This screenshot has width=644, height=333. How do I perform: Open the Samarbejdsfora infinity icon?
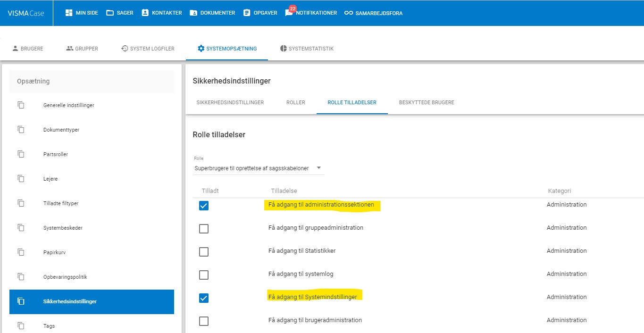pyautogui.click(x=349, y=13)
